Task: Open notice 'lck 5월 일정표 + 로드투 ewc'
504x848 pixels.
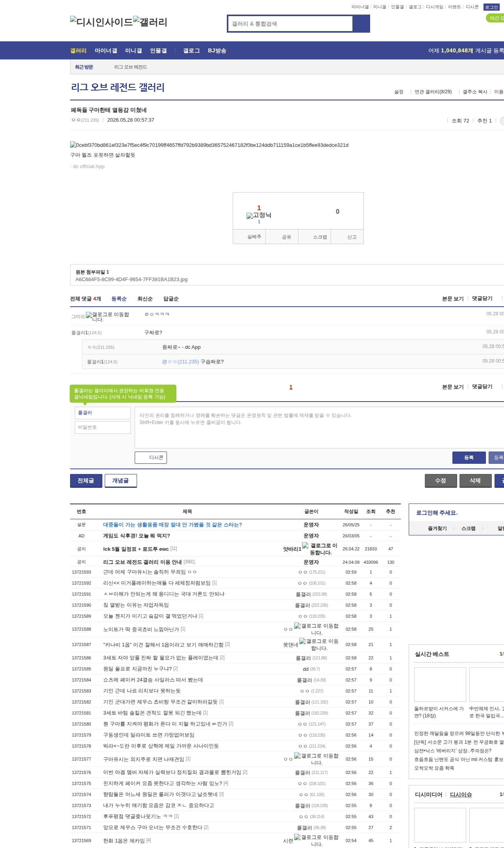Action: (136, 549)
